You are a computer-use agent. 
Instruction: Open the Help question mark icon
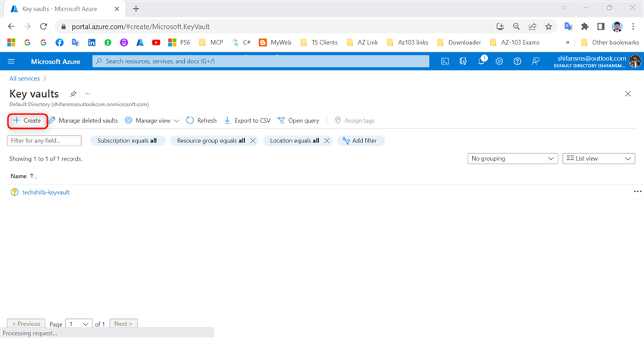[x=517, y=61]
